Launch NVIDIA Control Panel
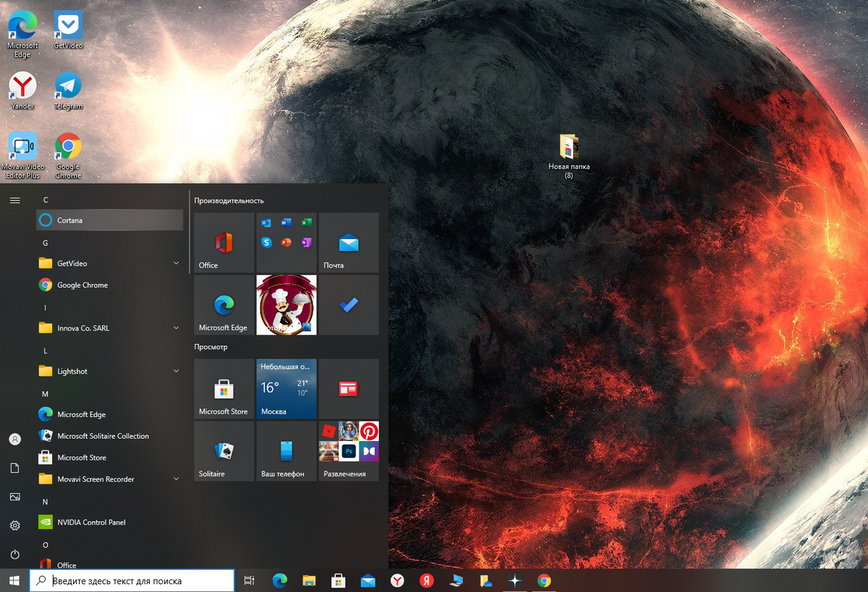Image resolution: width=868 pixels, height=592 pixels. click(109, 522)
